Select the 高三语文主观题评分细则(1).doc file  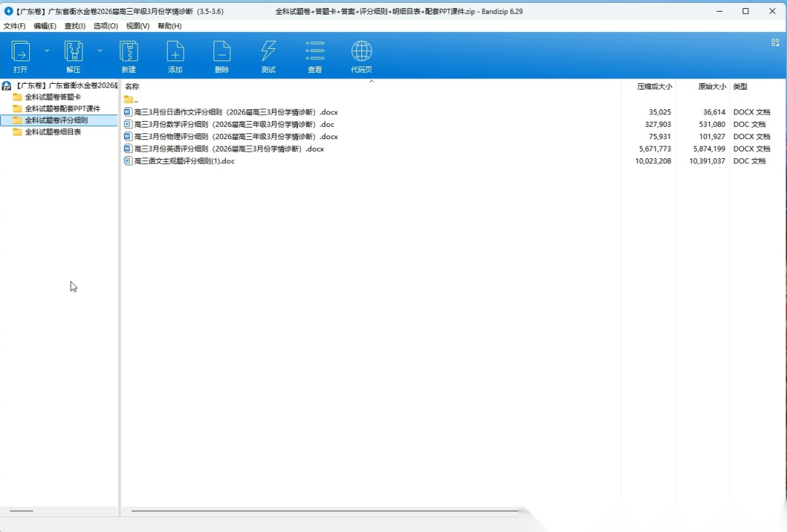coord(184,161)
